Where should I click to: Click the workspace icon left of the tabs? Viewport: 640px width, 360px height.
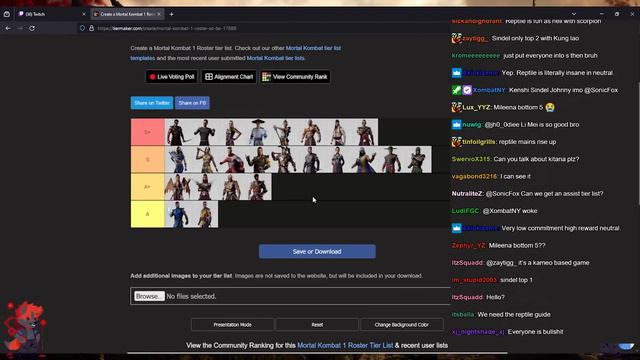[7, 14]
